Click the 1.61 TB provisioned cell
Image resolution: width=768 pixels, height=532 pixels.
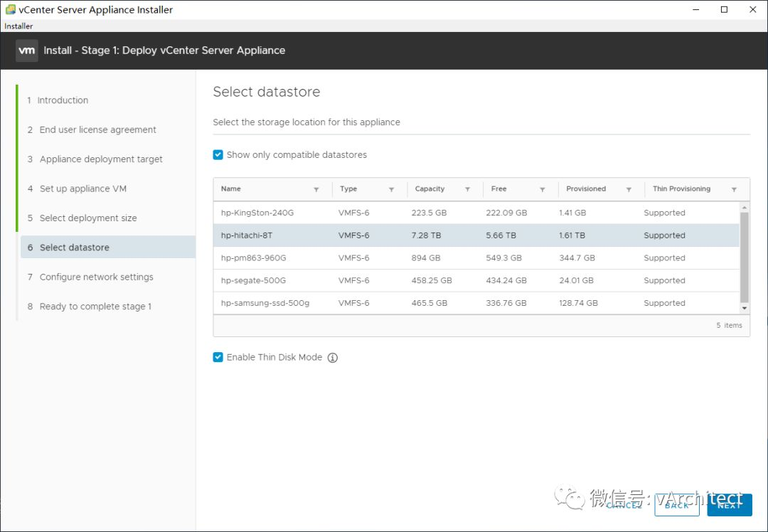(x=572, y=235)
